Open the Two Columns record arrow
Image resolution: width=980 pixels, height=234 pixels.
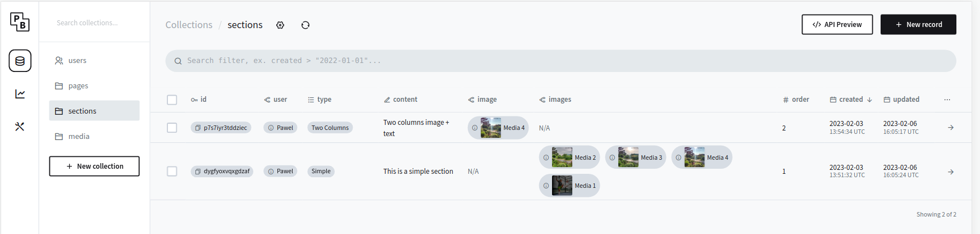pyautogui.click(x=951, y=128)
